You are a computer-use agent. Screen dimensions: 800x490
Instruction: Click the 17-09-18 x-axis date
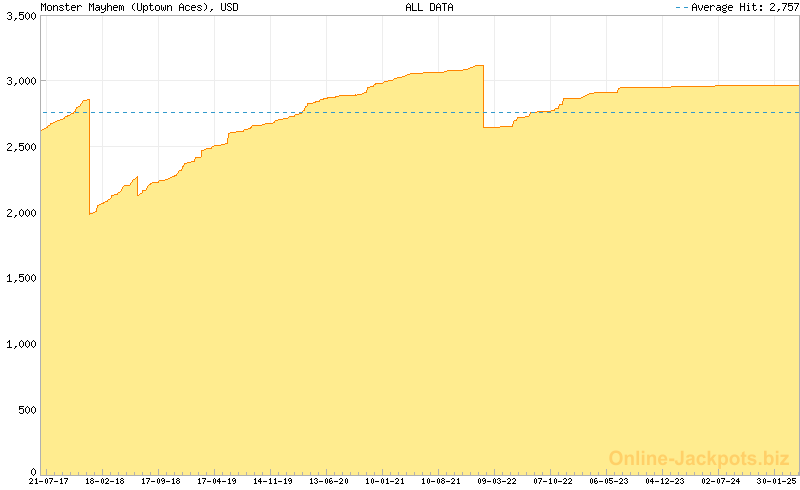tap(161, 481)
